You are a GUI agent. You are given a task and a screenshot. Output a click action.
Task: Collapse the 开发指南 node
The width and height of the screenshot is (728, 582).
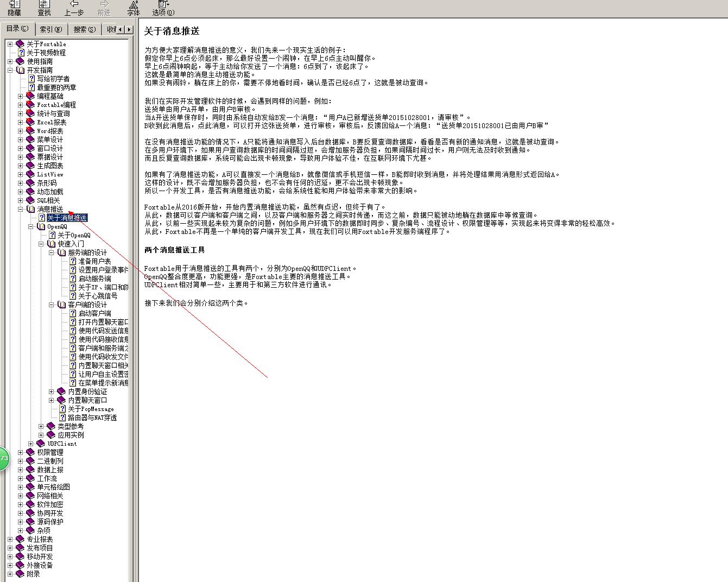pos(10,70)
